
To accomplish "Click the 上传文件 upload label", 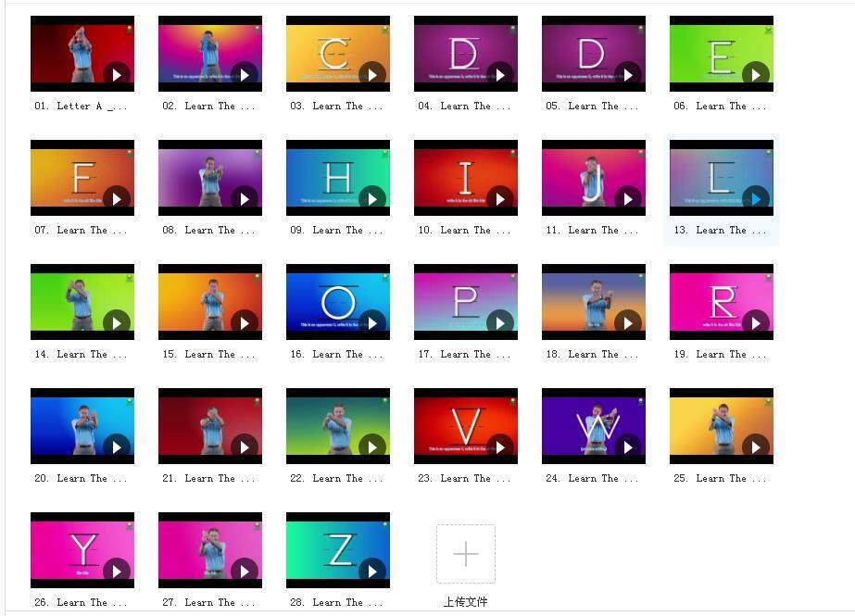I will (x=465, y=602).
